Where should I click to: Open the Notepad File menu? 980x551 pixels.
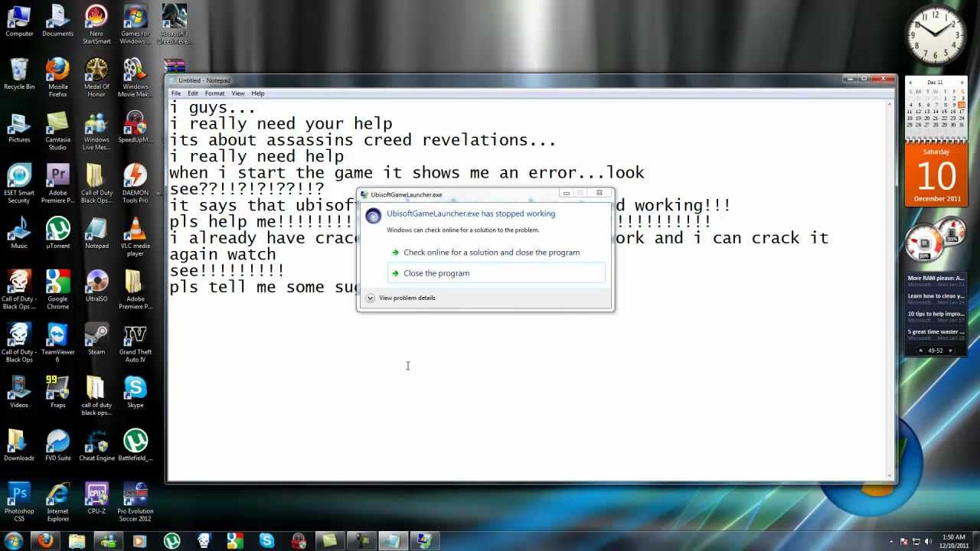pyautogui.click(x=176, y=93)
